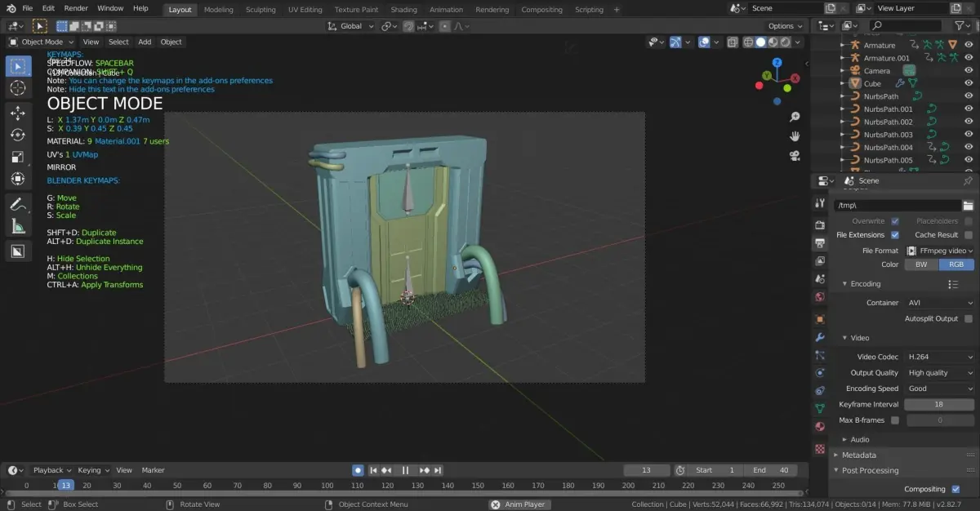Enable the Autosplit Output checkbox
980x511 pixels.
tap(969, 318)
